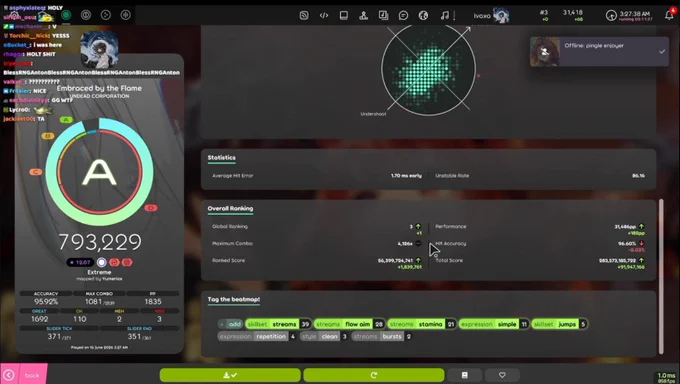Open the ivaxa user profile button

coord(491,16)
